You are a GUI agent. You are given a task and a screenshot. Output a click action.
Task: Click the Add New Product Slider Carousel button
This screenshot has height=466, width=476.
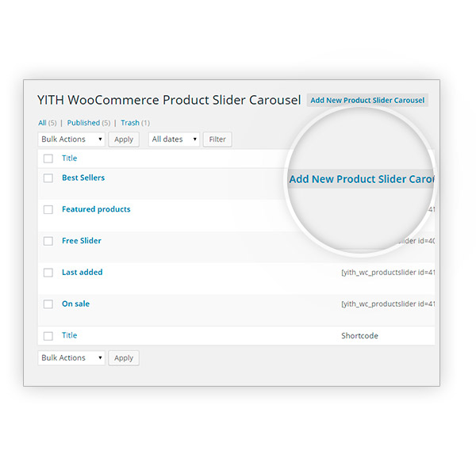point(367,101)
